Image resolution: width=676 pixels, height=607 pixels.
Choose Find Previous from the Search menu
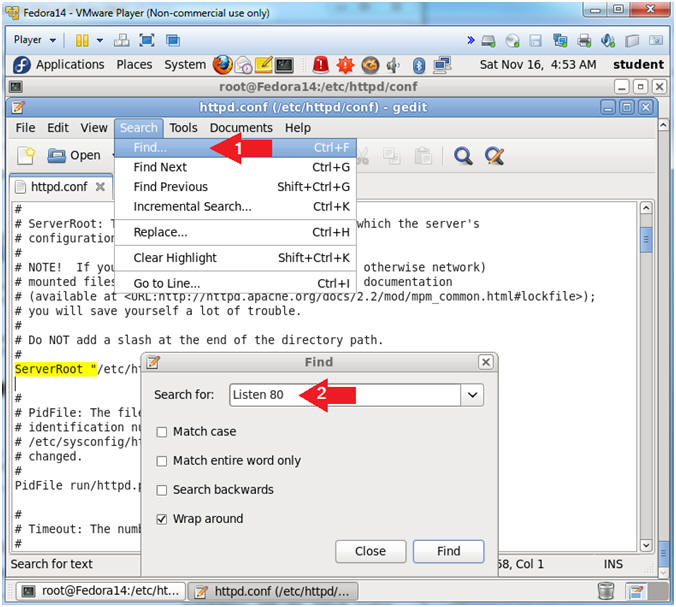[x=235, y=187]
